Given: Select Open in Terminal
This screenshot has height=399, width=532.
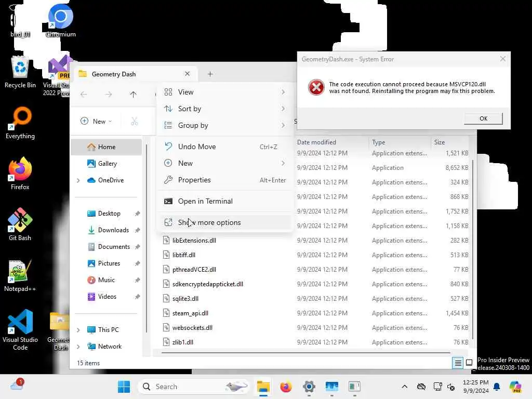Looking at the screenshot, I should pos(224,201).
